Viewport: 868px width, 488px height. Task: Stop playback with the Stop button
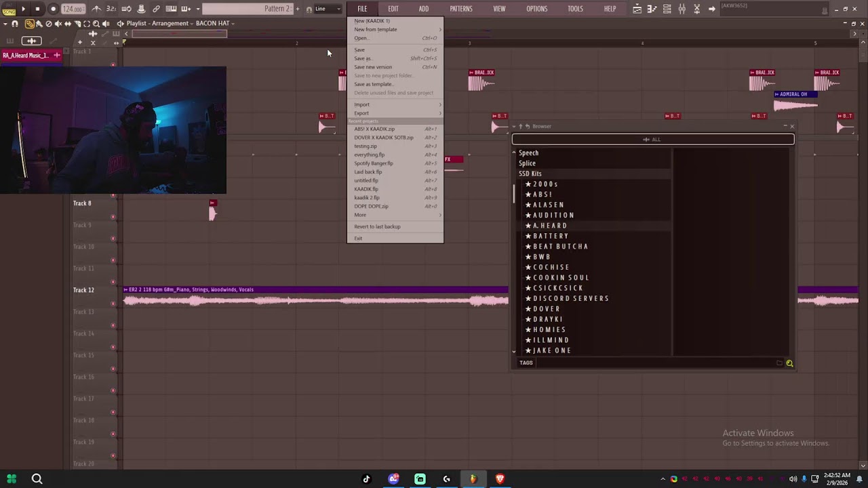tap(37, 9)
